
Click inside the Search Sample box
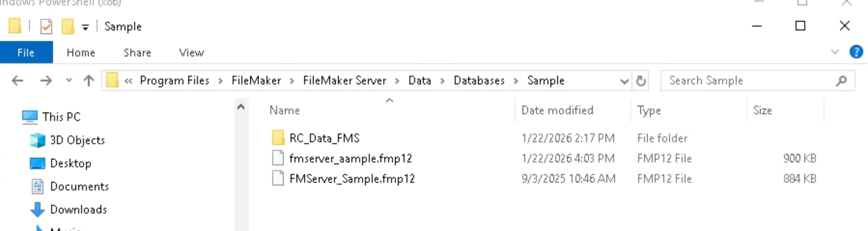click(x=749, y=81)
